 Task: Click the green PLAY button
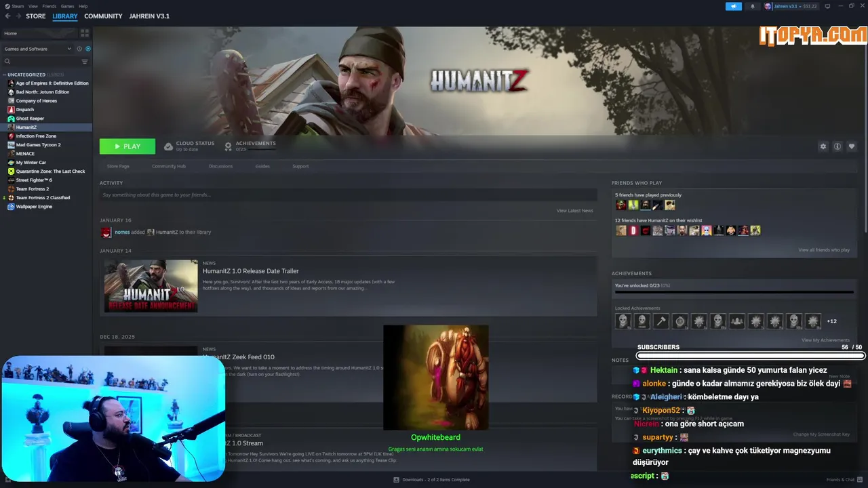[127, 146]
